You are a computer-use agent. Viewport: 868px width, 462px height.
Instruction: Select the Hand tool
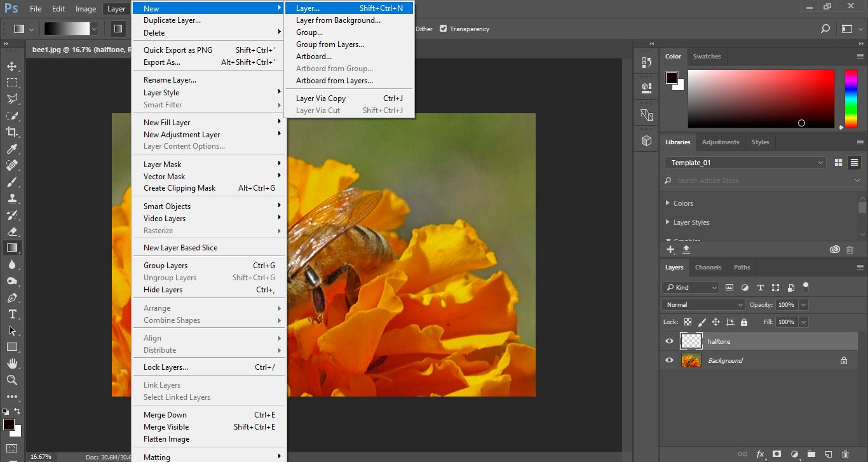12,363
